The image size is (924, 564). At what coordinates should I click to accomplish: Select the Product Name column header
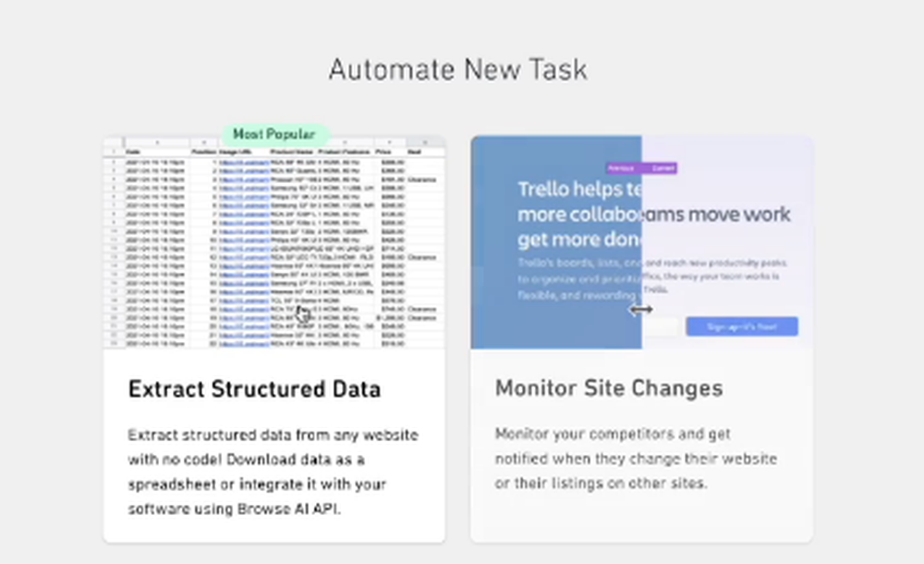(294, 152)
